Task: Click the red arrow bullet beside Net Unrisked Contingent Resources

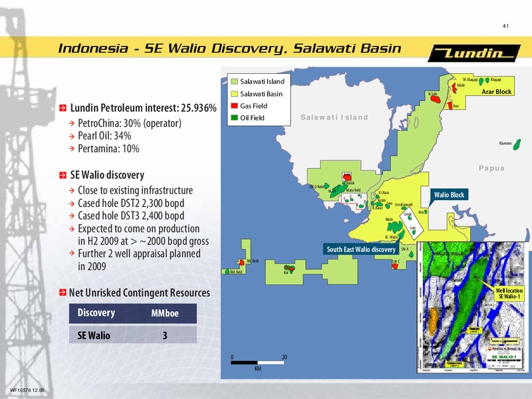Action: pos(63,292)
